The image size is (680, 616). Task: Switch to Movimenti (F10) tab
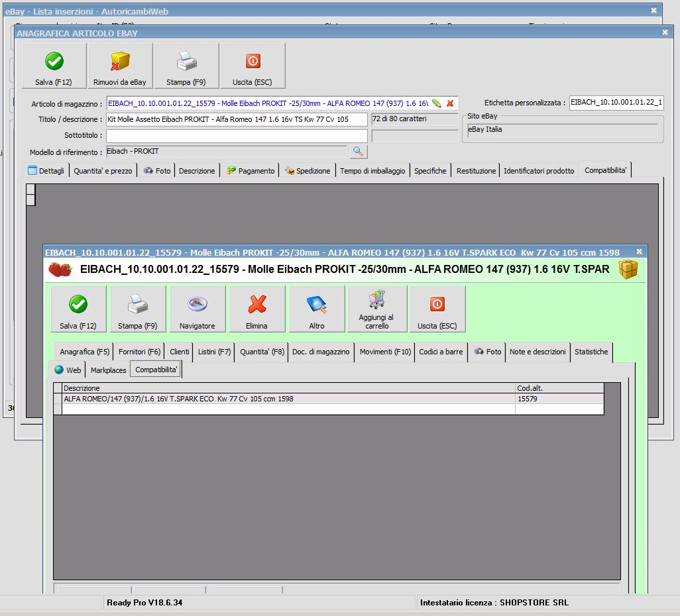click(x=386, y=352)
